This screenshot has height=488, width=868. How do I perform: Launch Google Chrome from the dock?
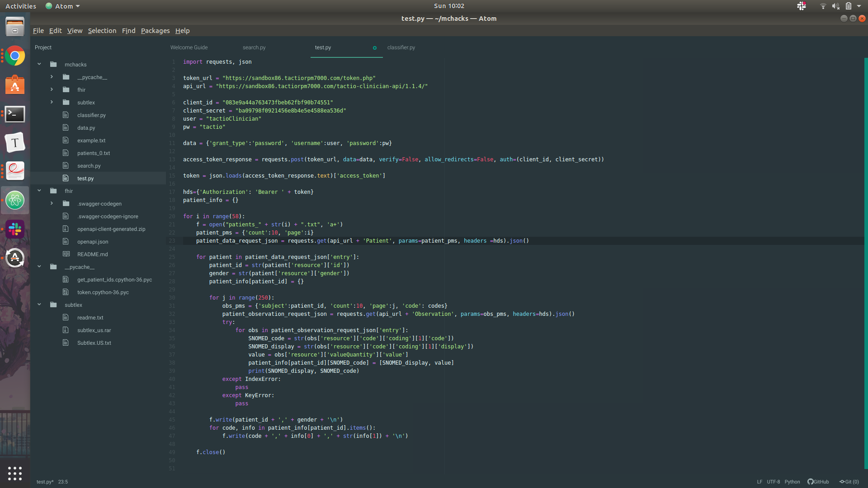pyautogui.click(x=15, y=56)
